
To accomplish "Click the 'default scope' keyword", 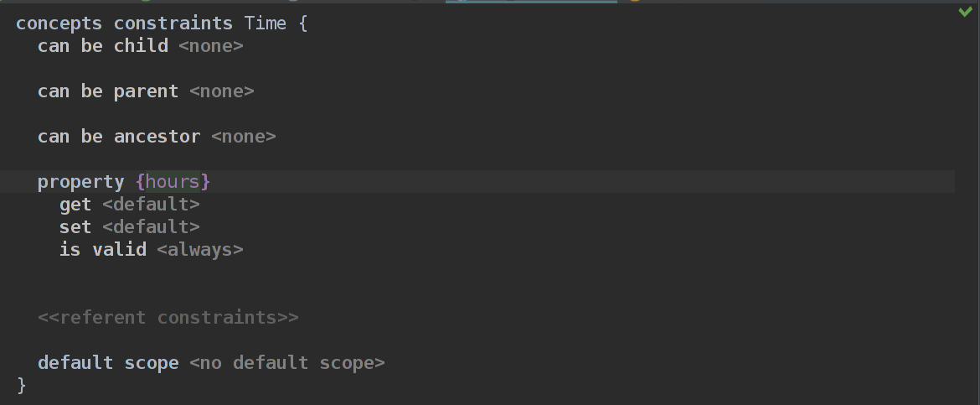I will point(108,363).
